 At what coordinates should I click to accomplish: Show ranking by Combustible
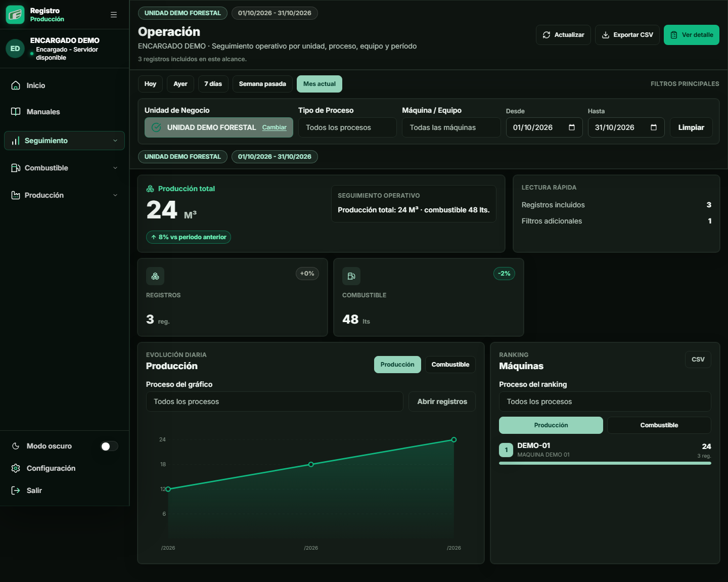coord(659,425)
